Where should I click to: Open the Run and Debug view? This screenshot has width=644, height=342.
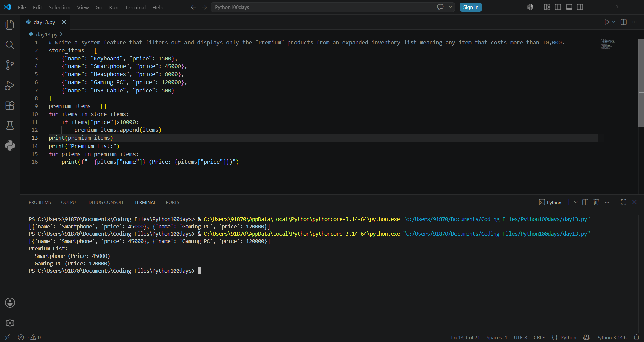pos(10,86)
